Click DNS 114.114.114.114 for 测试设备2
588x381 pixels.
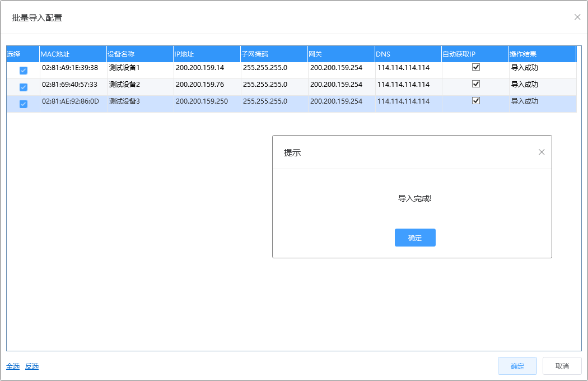coord(404,85)
